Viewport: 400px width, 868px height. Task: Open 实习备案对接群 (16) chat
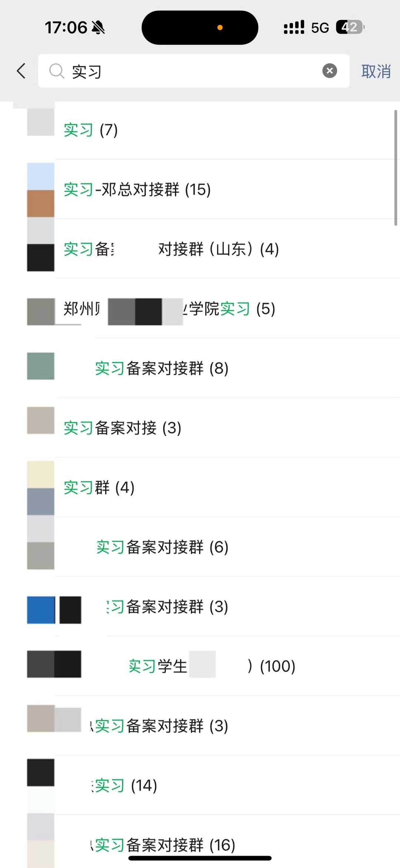point(200,842)
